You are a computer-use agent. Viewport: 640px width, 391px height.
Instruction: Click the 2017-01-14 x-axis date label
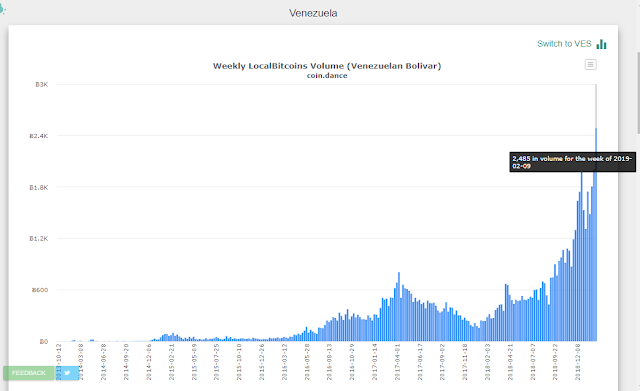[x=375, y=362]
